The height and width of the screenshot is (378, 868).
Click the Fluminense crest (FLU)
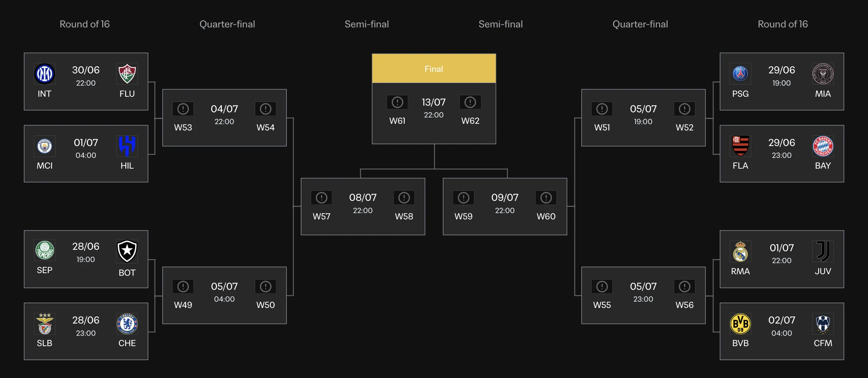point(127,74)
